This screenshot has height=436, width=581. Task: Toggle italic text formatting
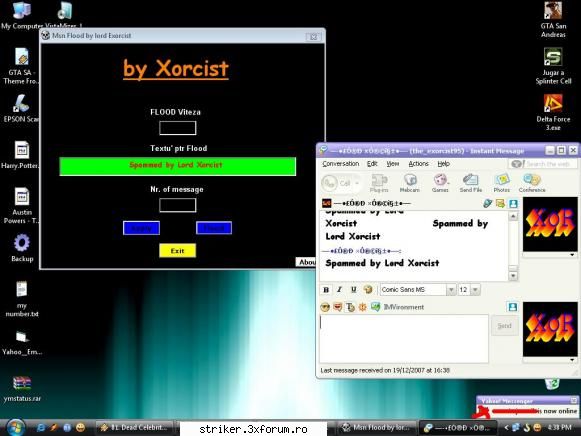pyautogui.click(x=339, y=290)
